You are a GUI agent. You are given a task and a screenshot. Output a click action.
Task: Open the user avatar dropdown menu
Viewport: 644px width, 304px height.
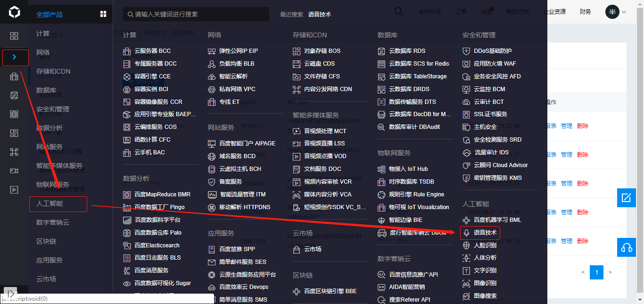616,12
